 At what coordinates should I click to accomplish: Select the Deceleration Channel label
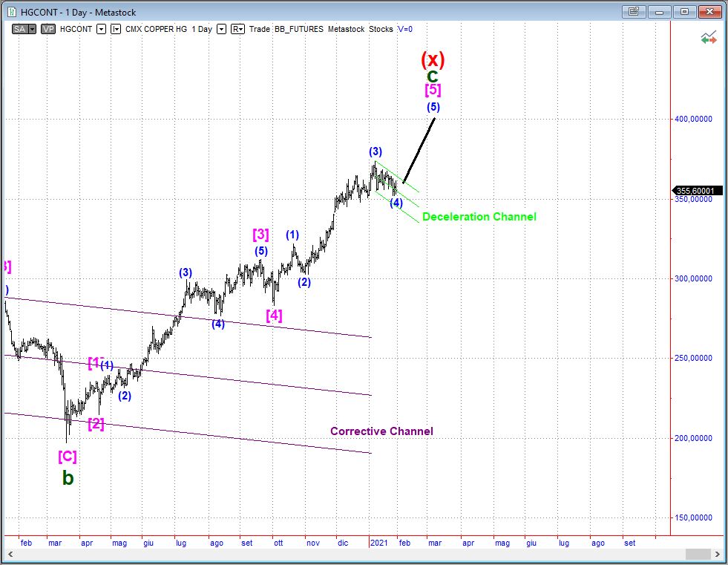479,217
